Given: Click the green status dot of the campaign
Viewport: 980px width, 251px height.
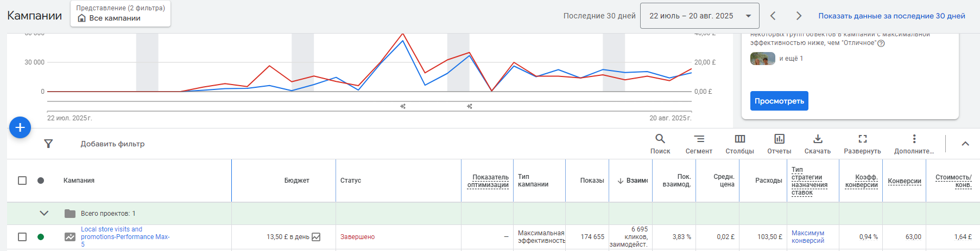Looking at the screenshot, I should coord(41,237).
